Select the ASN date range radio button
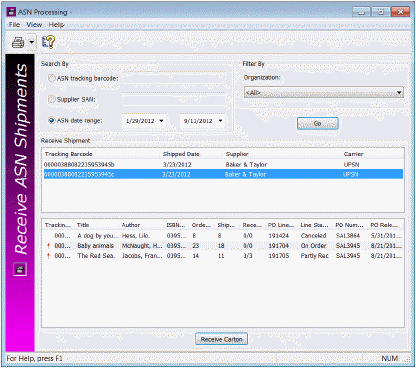416x368 pixels. [51, 120]
